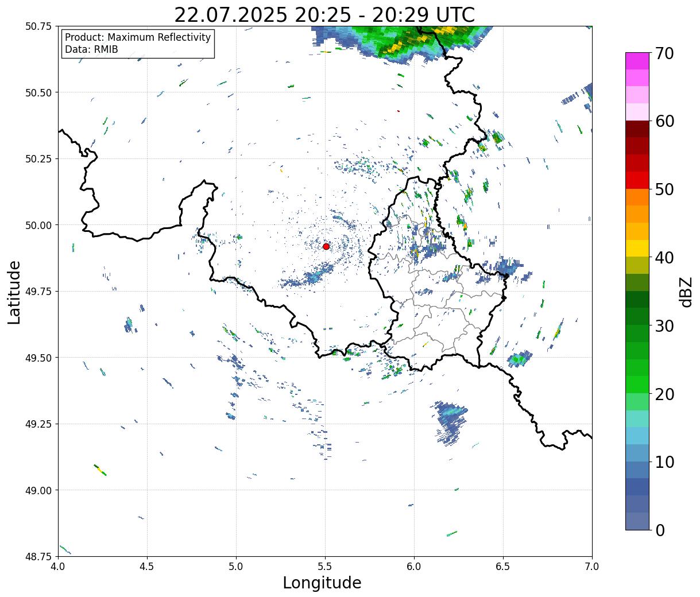This screenshot has width=700, height=597.
Task: Click the colorbar tick label 10
Action: point(664,462)
